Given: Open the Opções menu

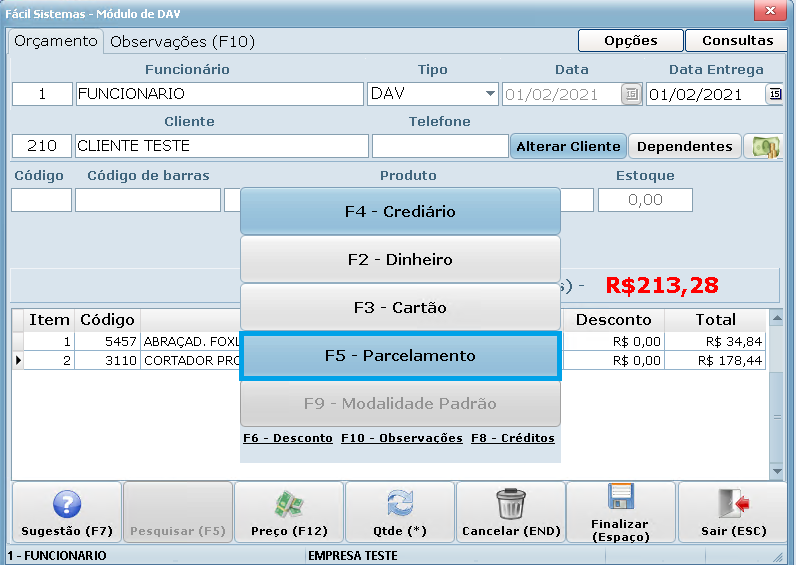Looking at the screenshot, I should (x=630, y=41).
